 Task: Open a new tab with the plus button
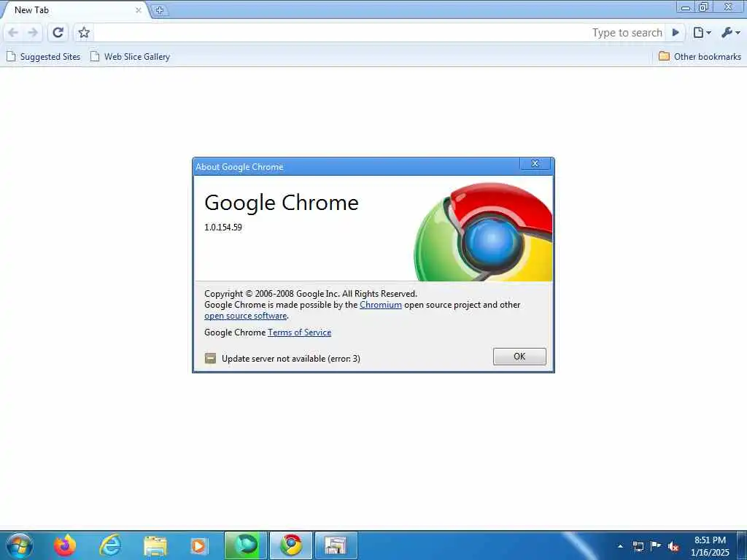(x=160, y=10)
